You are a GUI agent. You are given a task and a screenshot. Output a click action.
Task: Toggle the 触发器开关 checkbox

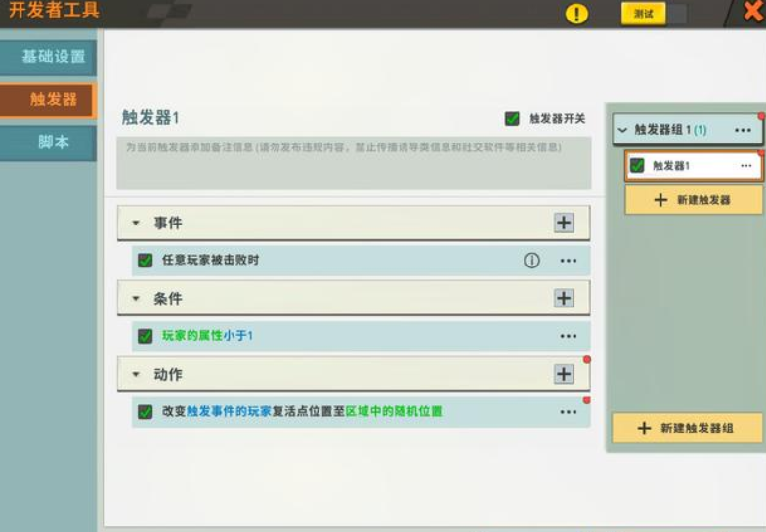[x=512, y=119]
